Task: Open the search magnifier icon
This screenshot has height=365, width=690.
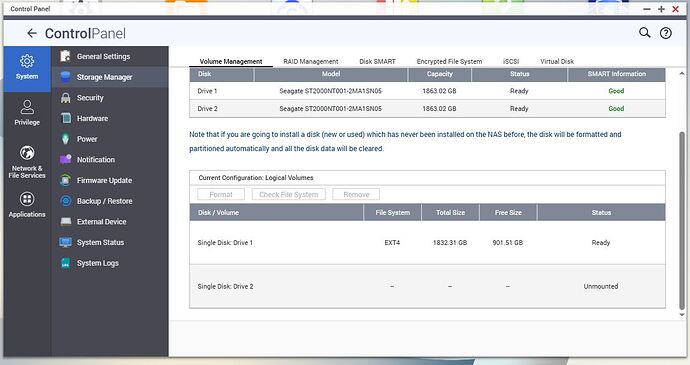Action: click(645, 33)
